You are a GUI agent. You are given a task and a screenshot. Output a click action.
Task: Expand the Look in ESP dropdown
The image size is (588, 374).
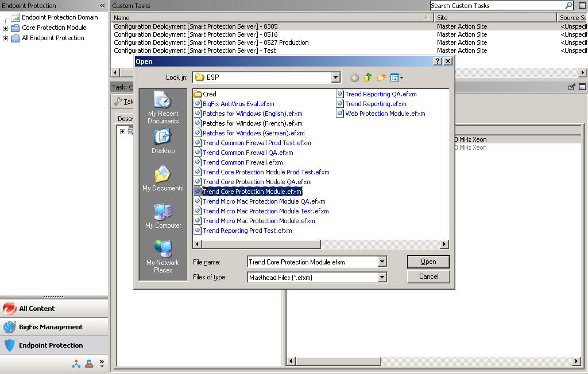tap(335, 77)
